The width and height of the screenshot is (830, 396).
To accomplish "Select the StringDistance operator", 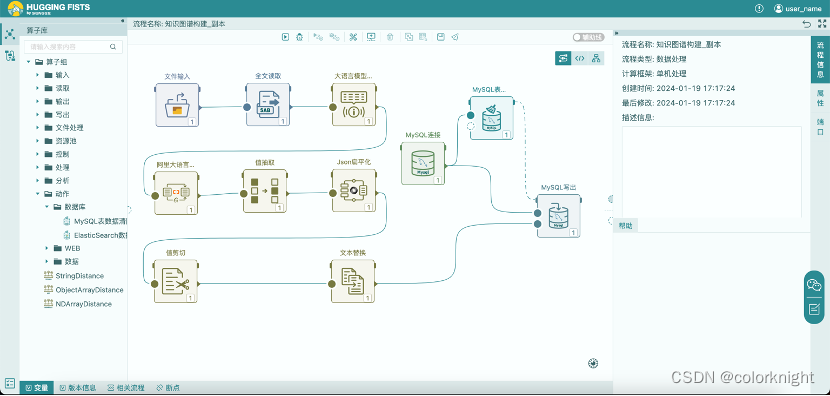I will [74, 276].
